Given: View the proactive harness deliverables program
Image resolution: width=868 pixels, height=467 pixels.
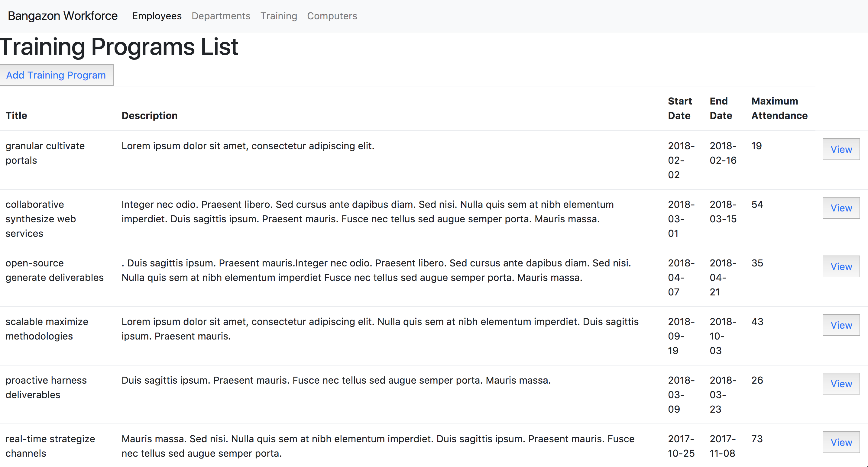Looking at the screenshot, I should pyautogui.click(x=841, y=384).
